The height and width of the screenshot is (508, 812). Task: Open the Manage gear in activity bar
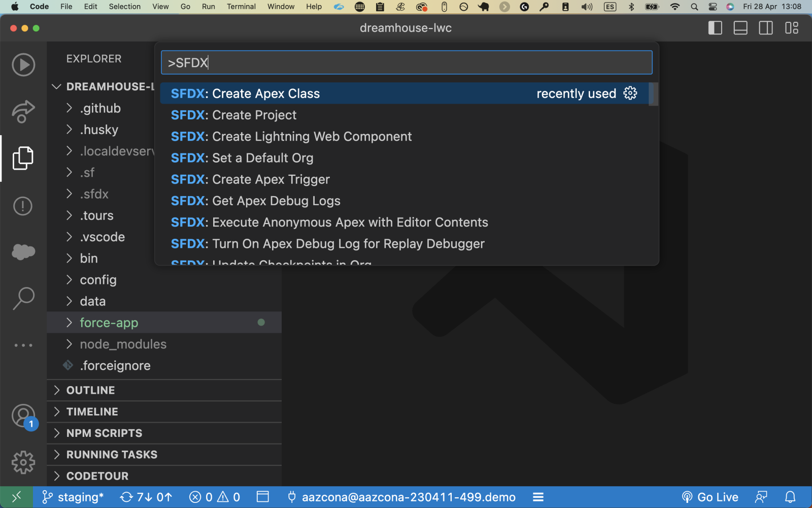tap(23, 462)
